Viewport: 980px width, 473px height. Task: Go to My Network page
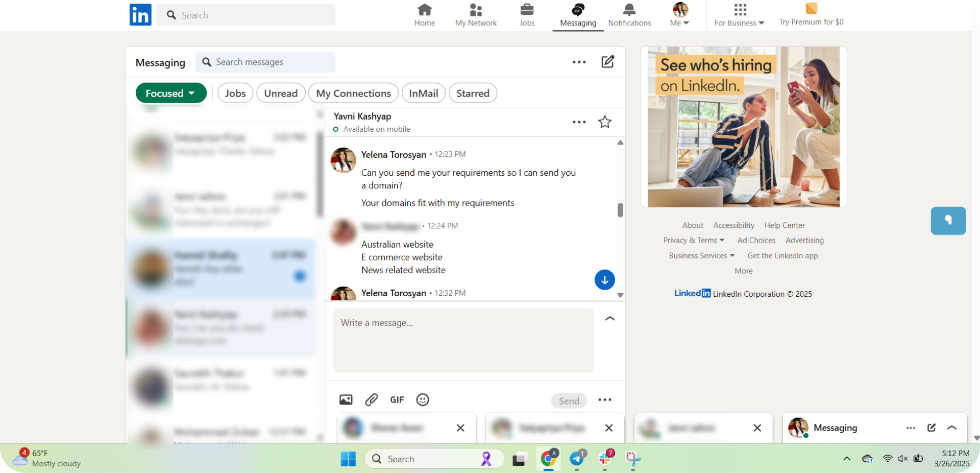(x=476, y=15)
